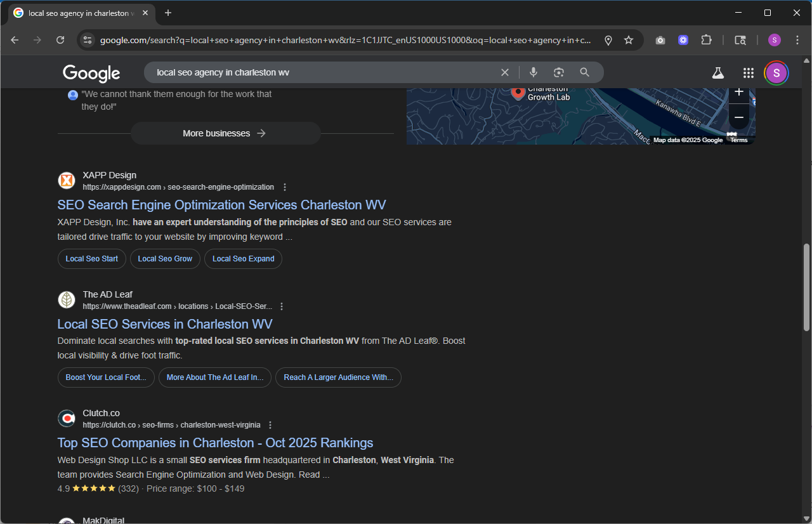The height and width of the screenshot is (524, 812).
Task: Open Google Search Labs flask icon
Action: [x=717, y=73]
